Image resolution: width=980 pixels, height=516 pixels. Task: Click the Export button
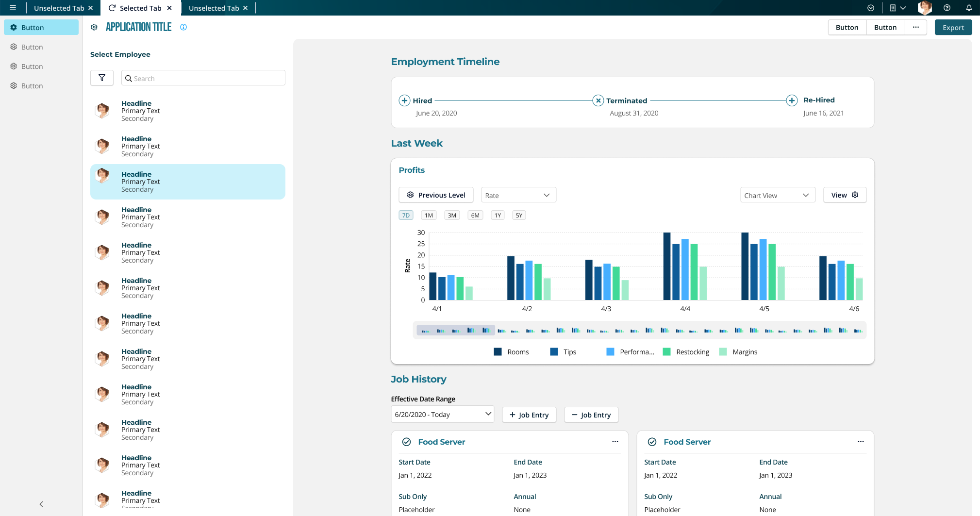[953, 27]
